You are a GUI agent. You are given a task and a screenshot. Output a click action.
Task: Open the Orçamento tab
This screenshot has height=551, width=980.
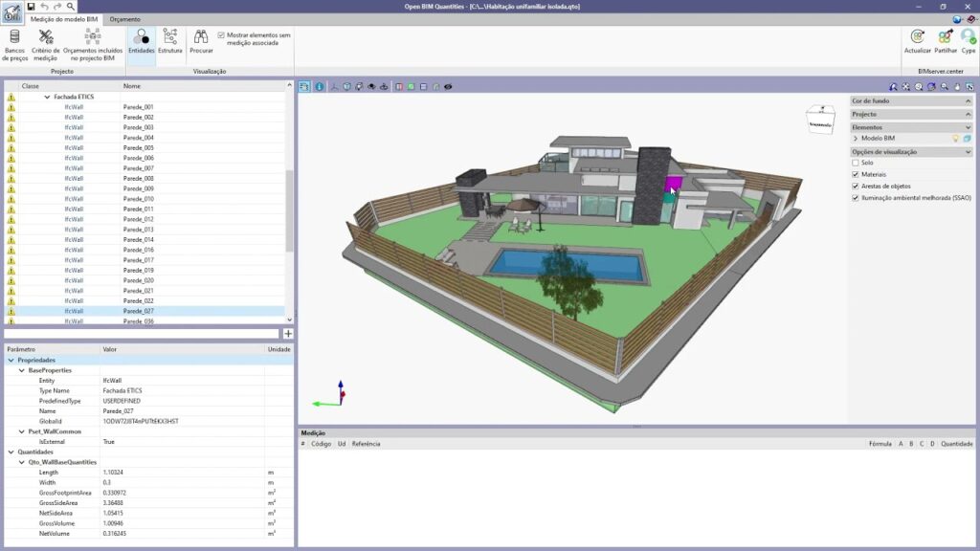click(x=124, y=19)
